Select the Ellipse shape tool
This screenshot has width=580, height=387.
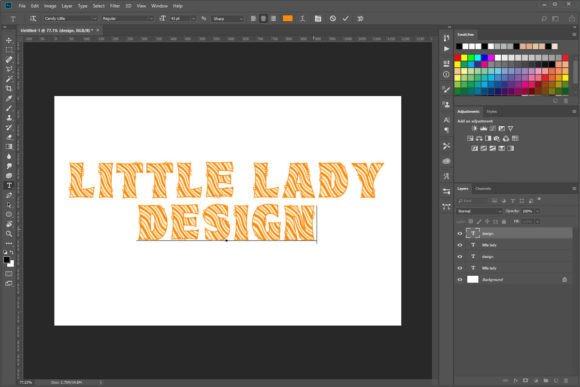[x=9, y=214]
